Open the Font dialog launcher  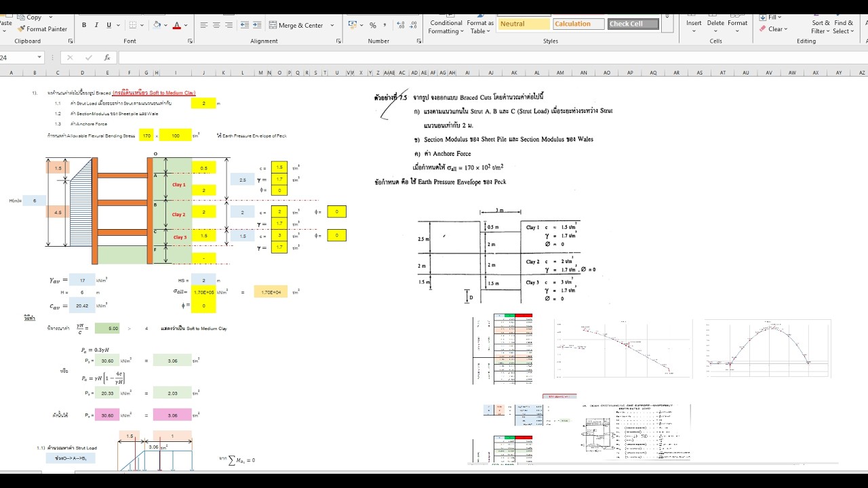point(190,41)
